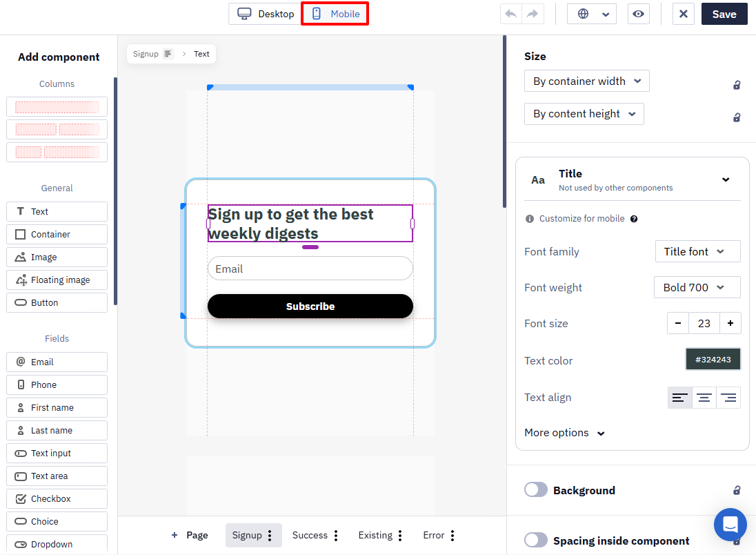Viewport: 756px width, 555px height.
Task: Open the chat support bubble
Action: 730,524
